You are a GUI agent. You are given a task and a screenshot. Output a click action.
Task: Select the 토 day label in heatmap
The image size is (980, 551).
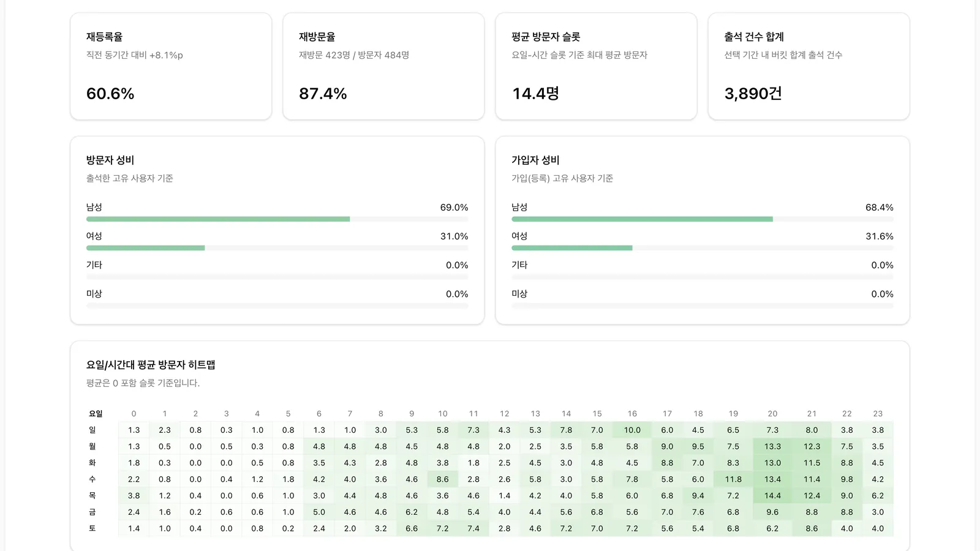(92, 528)
